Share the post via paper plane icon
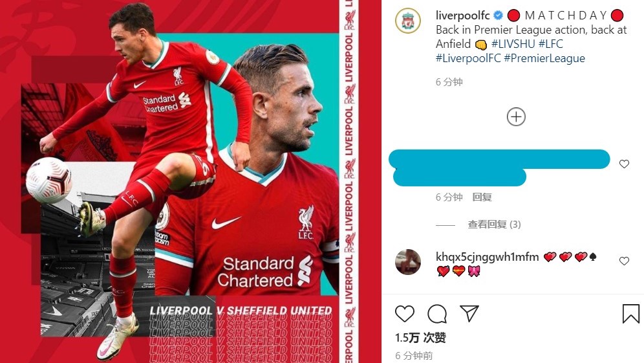Screen dimensions: 644x363 coord(469,314)
